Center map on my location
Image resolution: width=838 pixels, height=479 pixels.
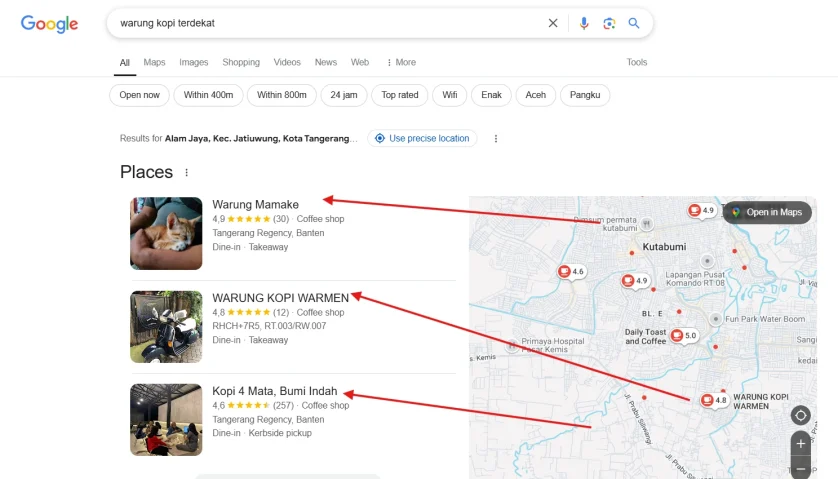tap(801, 415)
